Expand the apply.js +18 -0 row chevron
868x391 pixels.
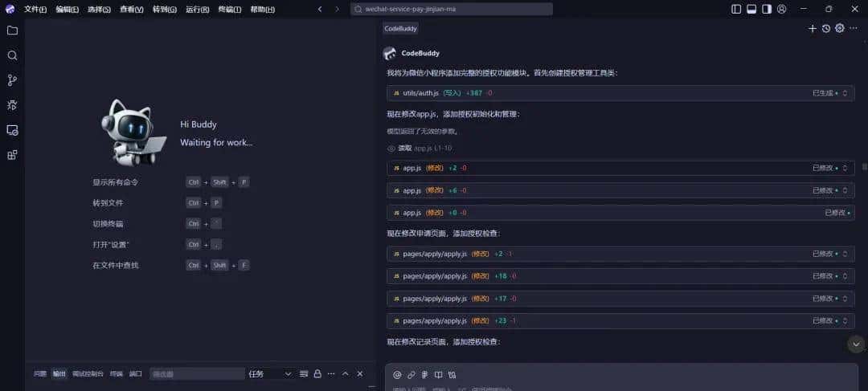[x=845, y=276]
